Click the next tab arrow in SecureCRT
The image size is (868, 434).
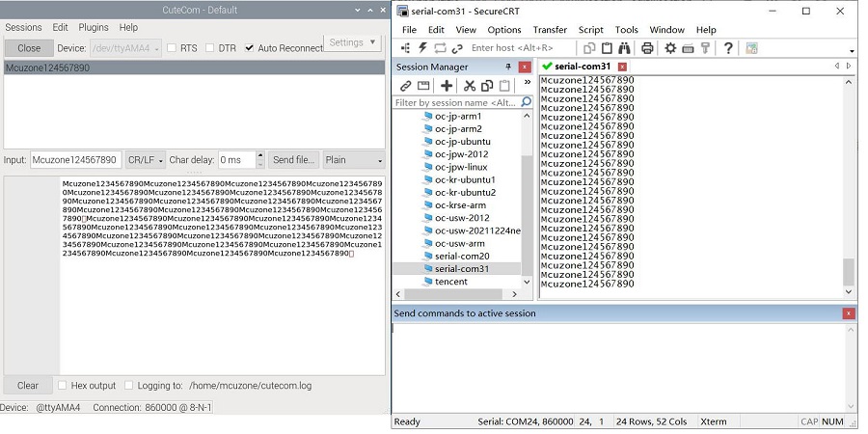[x=849, y=66]
